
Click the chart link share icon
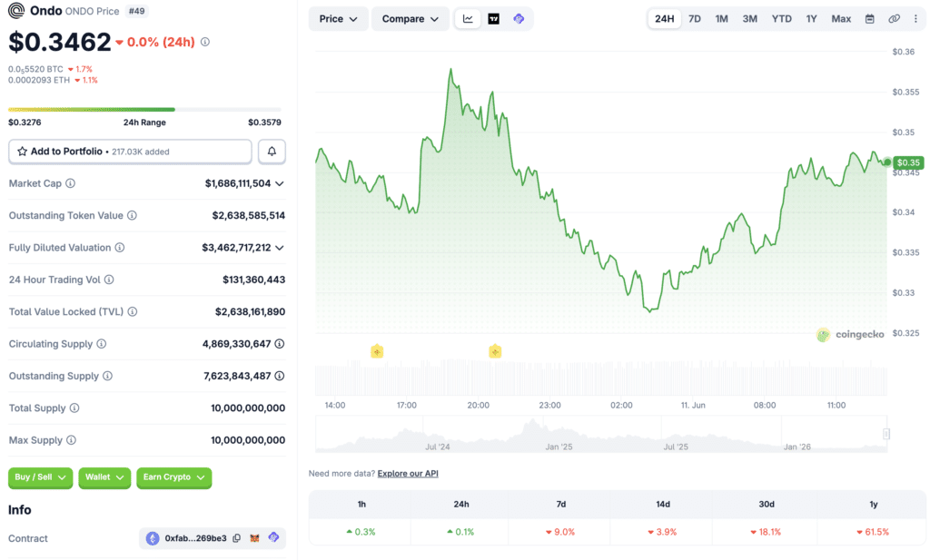(x=894, y=19)
